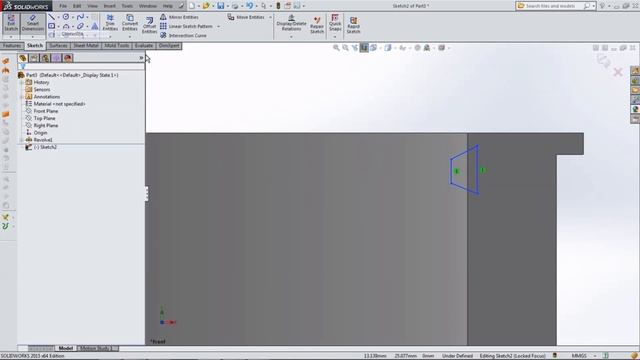Select Top Plane in the tree
640x360 pixels.
(44, 118)
